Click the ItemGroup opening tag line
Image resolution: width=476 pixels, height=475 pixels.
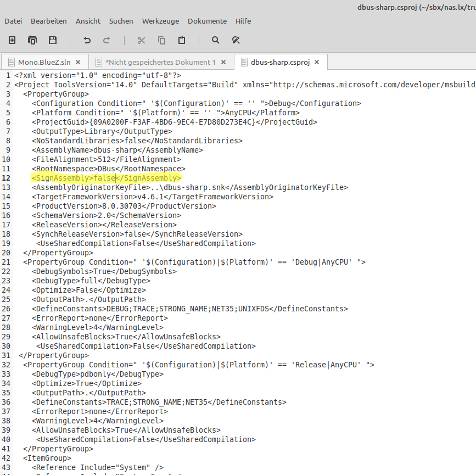47,459
